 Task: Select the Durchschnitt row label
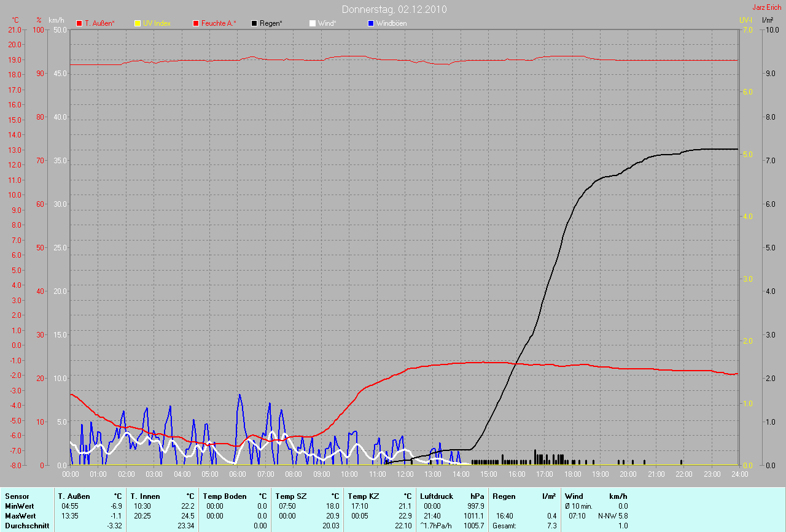(27, 525)
